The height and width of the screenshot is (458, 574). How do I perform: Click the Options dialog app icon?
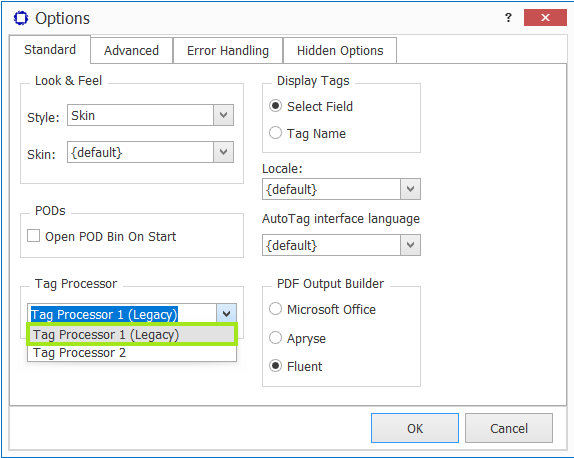click(x=21, y=18)
